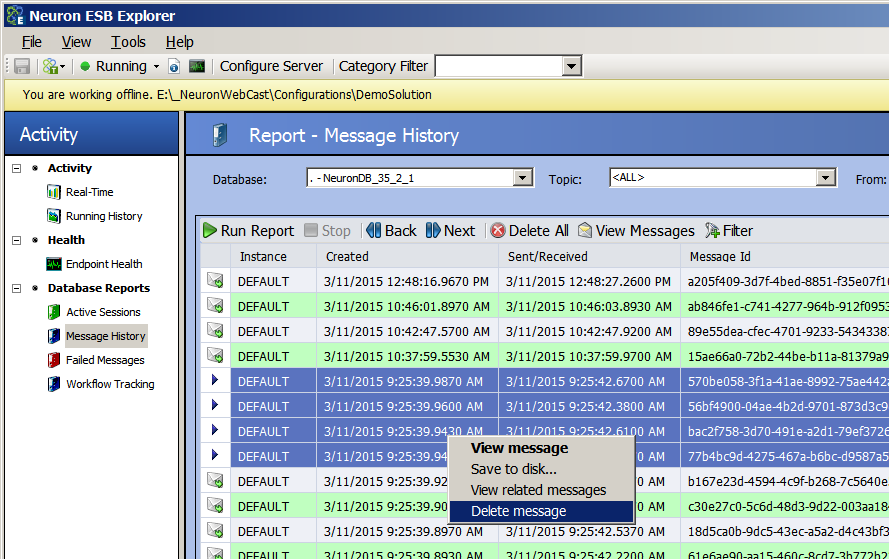The image size is (889, 559).
Task: Choose Save to disk from context menu
Action: (541, 469)
